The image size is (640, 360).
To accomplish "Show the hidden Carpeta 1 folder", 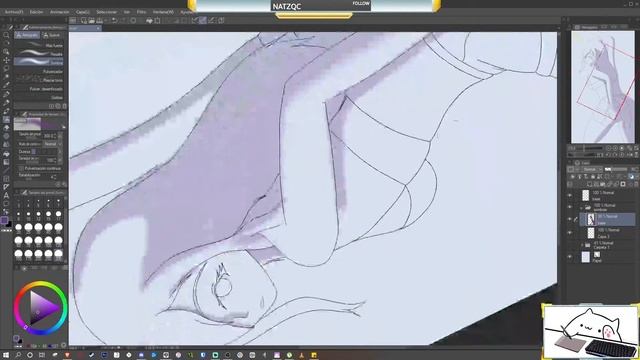I will pyautogui.click(x=570, y=245).
